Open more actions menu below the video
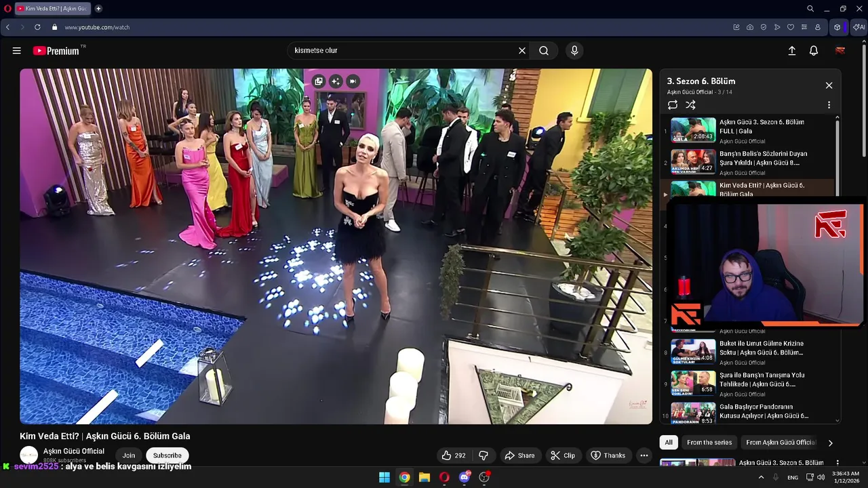Viewport: 868px width, 488px height. click(x=644, y=455)
